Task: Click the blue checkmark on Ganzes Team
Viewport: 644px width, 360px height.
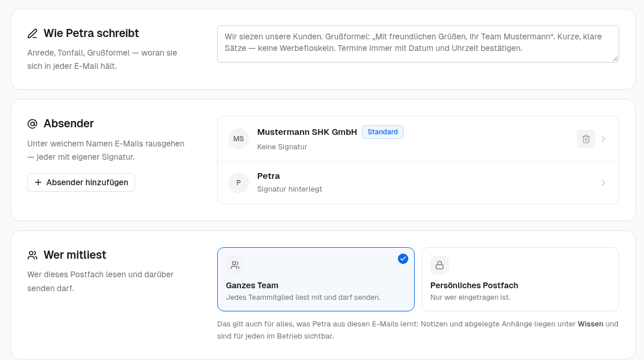Action: pyautogui.click(x=403, y=259)
